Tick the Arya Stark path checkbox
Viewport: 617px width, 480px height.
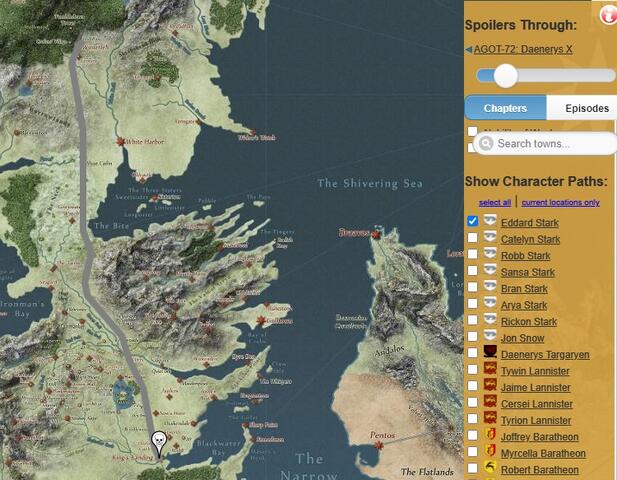click(473, 304)
